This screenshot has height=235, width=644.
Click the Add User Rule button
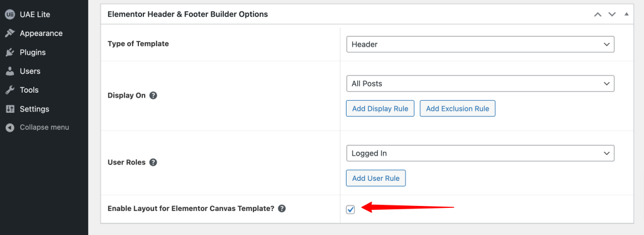[376, 178]
